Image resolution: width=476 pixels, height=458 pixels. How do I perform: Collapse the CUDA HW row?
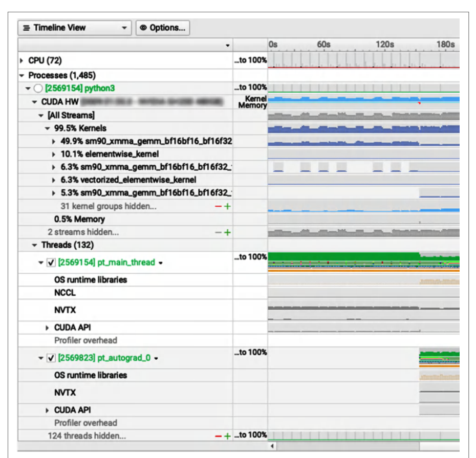coord(35,102)
